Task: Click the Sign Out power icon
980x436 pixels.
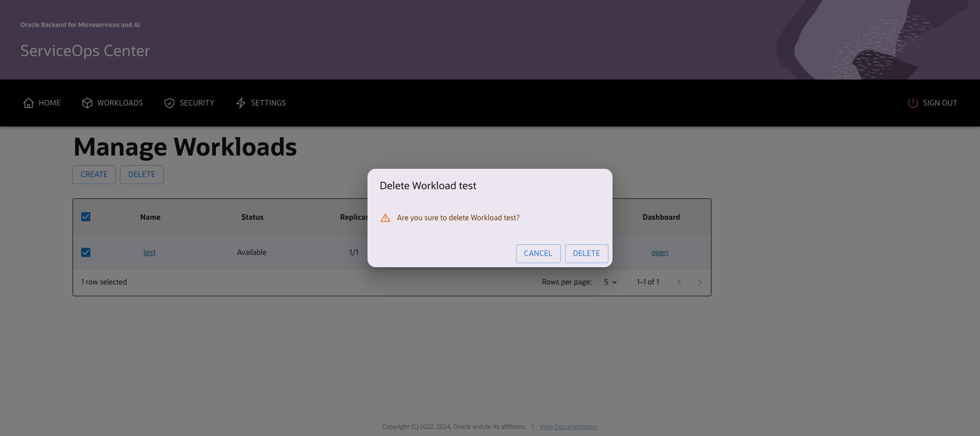Action: tap(913, 103)
